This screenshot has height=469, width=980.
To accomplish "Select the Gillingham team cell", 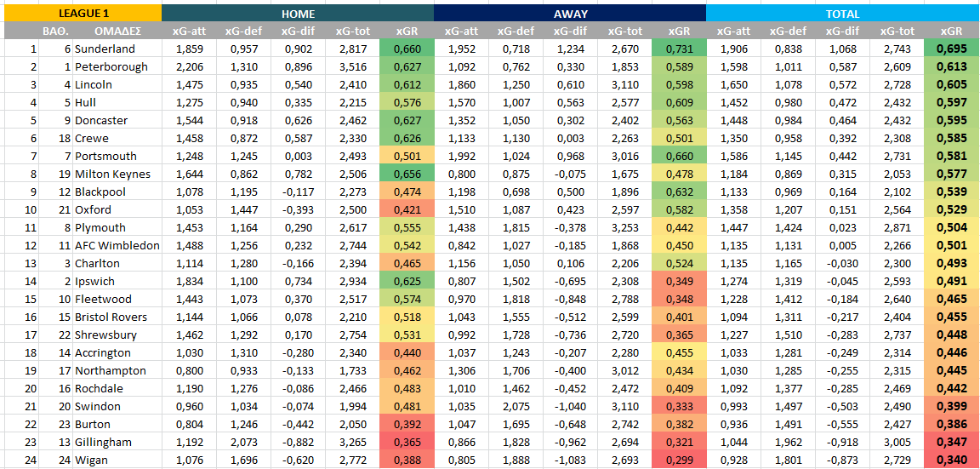I will coord(117,442).
